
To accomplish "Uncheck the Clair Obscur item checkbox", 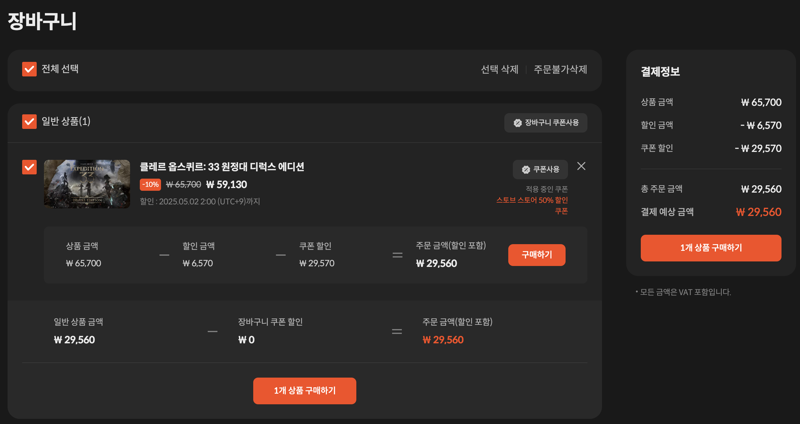I will coord(29,167).
